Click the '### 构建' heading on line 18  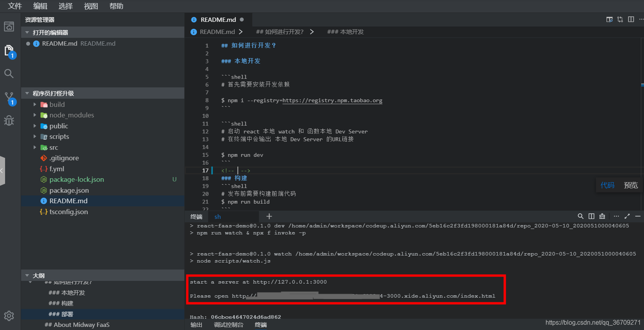point(234,178)
